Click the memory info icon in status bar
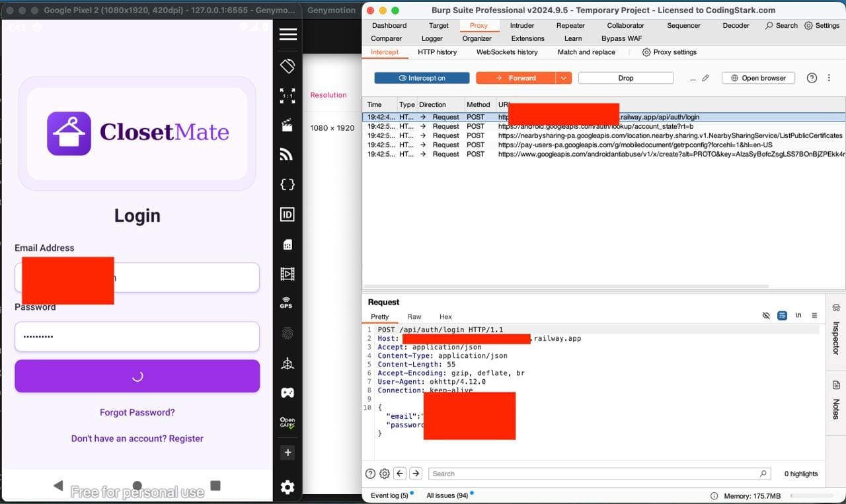This screenshot has width=846, height=504. coord(714,496)
